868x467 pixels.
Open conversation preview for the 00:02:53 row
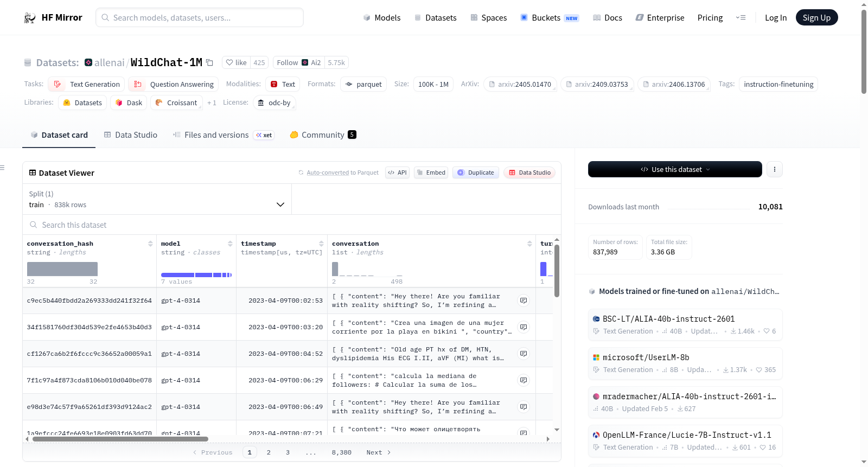(x=524, y=300)
